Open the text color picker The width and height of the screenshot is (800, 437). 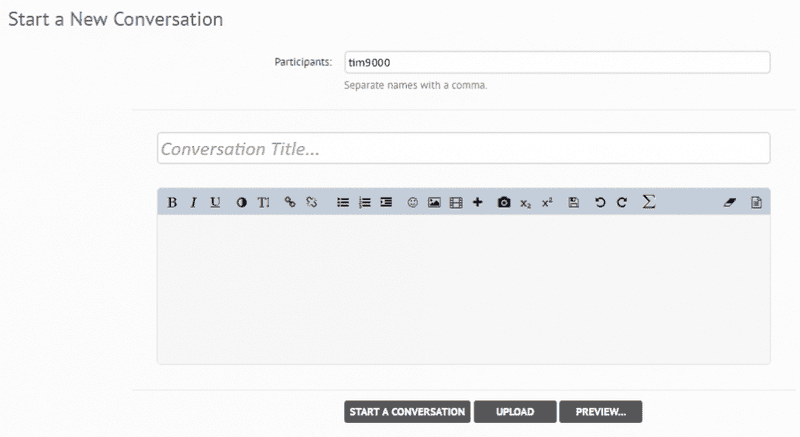[241, 202]
